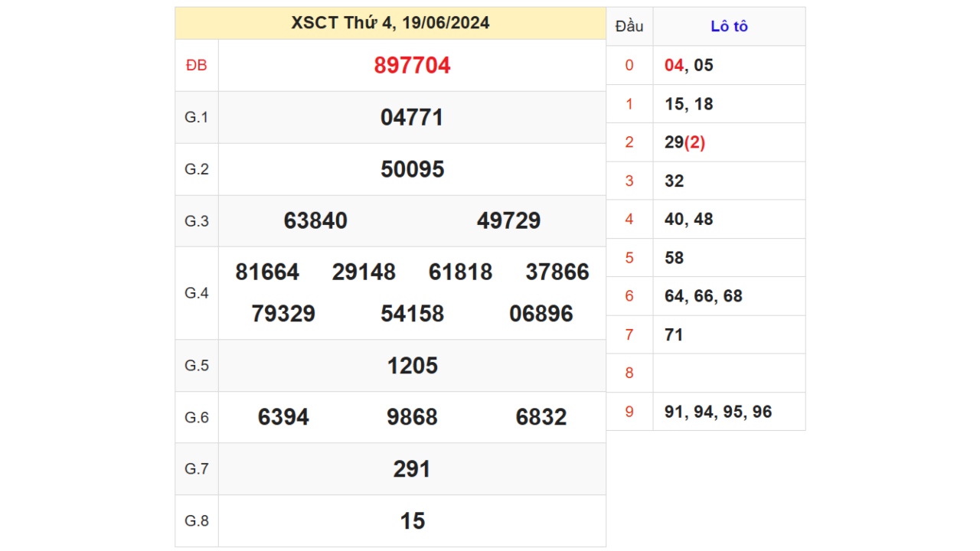The height and width of the screenshot is (551, 980).
Task: Click the header XSCT Thứ 4, 19/06/2024
Action: tap(390, 23)
